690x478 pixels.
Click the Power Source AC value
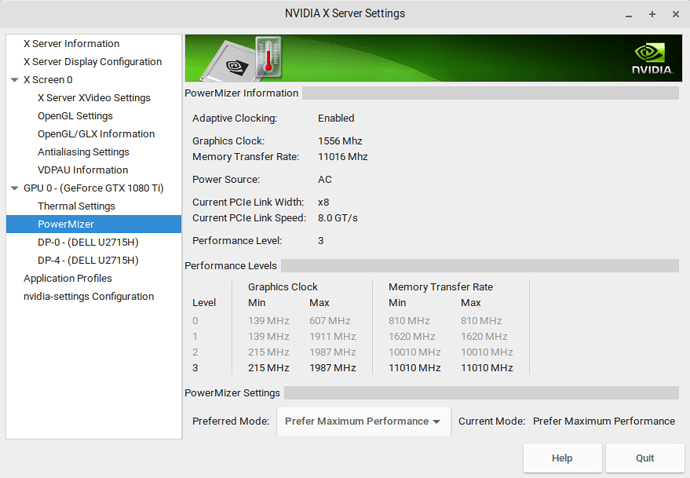pyautogui.click(x=325, y=180)
